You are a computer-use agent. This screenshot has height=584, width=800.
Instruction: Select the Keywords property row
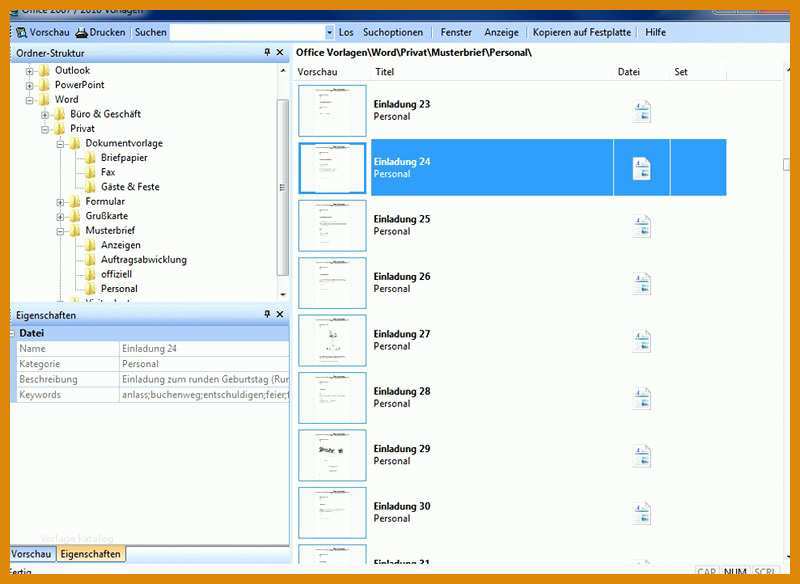pos(153,394)
